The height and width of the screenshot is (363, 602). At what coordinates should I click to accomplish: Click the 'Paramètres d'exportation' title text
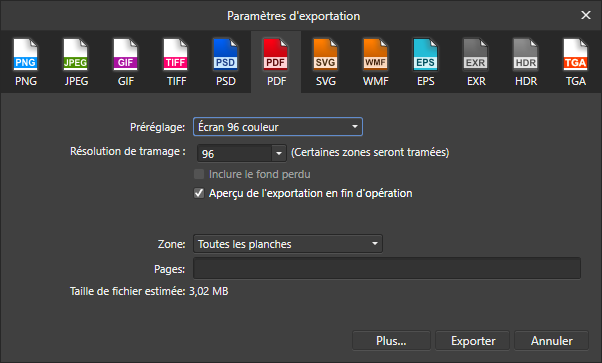coord(294,16)
